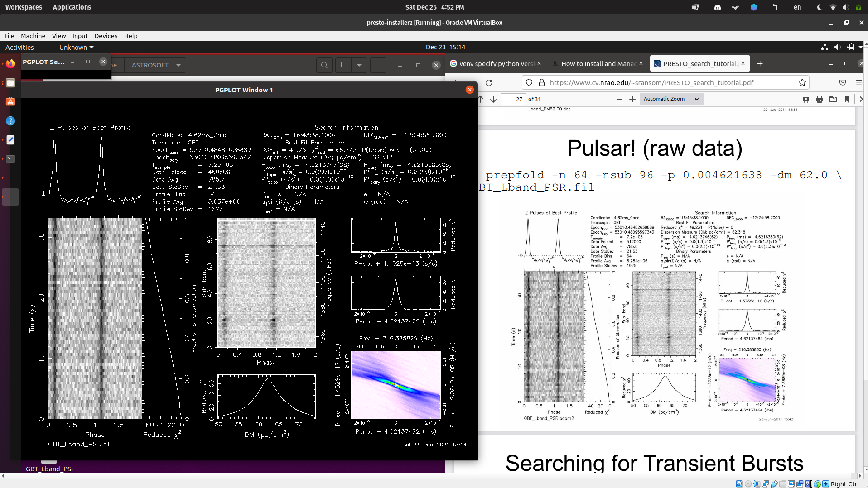The height and width of the screenshot is (488, 868).
Task: Download the PDF file
Action: coord(833,99)
